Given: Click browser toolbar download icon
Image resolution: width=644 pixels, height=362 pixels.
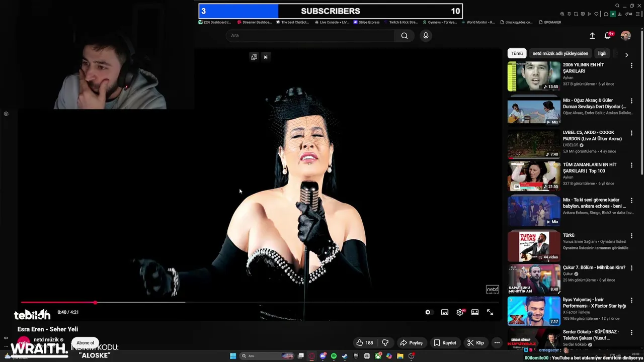Looking at the screenshot, I should (620, 14).
